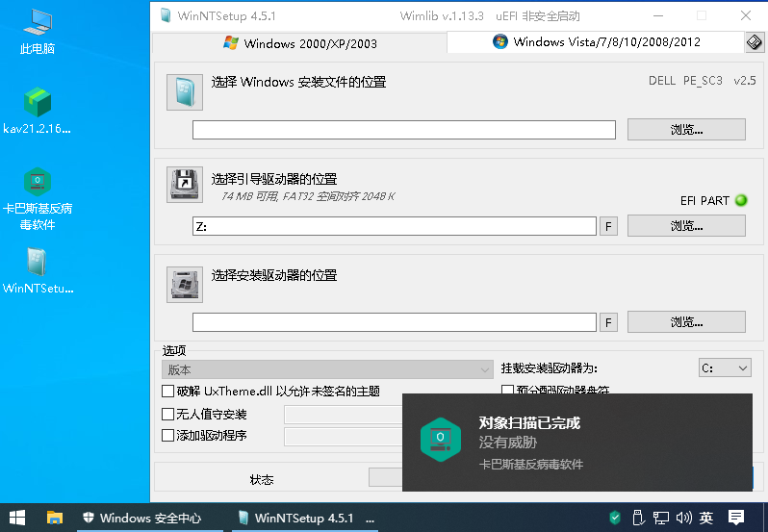Viewport: 768px width, 532px height.
Task: Click the Windows installation source file icon
Action: [185, 92]
